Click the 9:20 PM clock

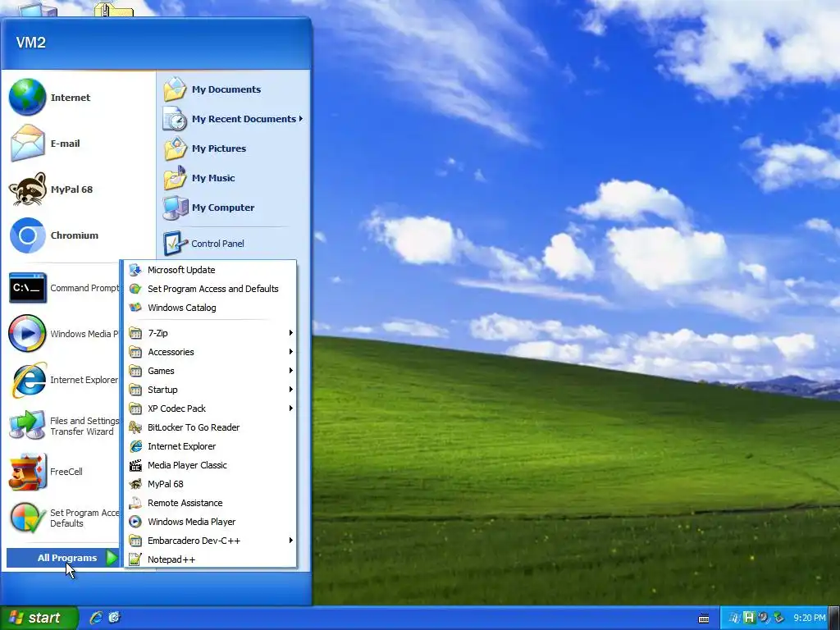(x=809, y=618)
